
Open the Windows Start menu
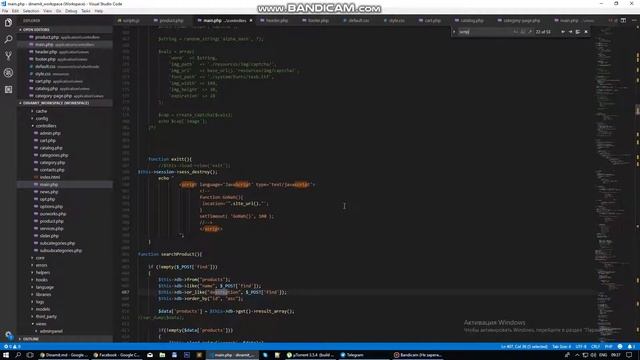(x=6, y=355)
